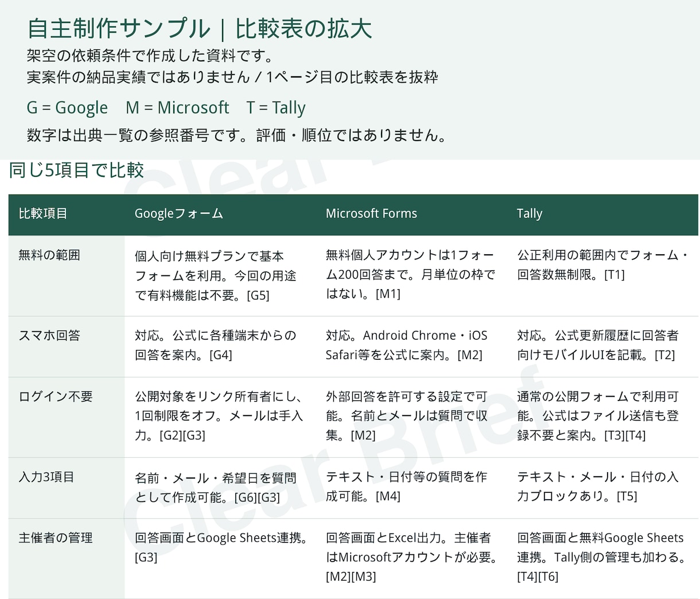
Task: Click the Google cell '公開対象をリンク所有者にし' [G2][G3]
Action: point(219,416)
